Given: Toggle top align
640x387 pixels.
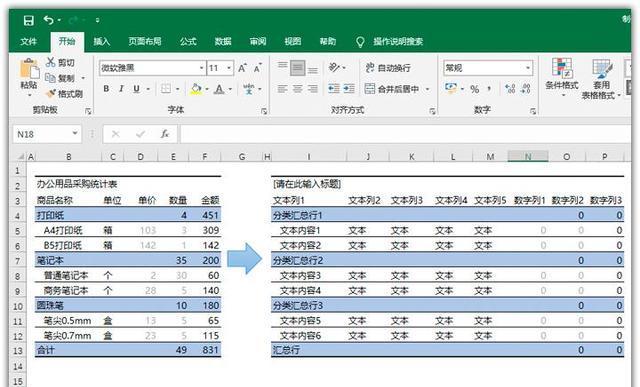Looking at the screenshot, I should [282, 65].
